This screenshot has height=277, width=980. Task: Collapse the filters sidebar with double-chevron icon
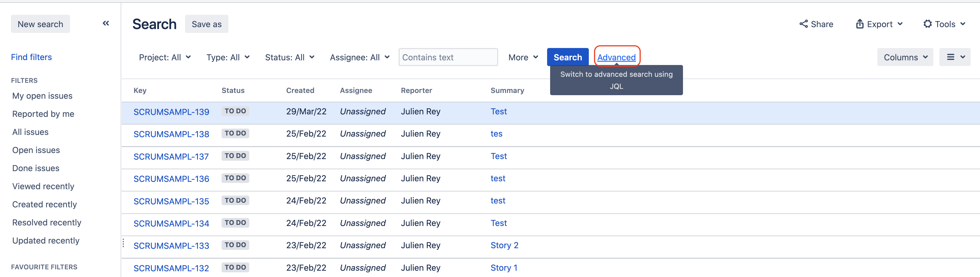tap(106, 24)
